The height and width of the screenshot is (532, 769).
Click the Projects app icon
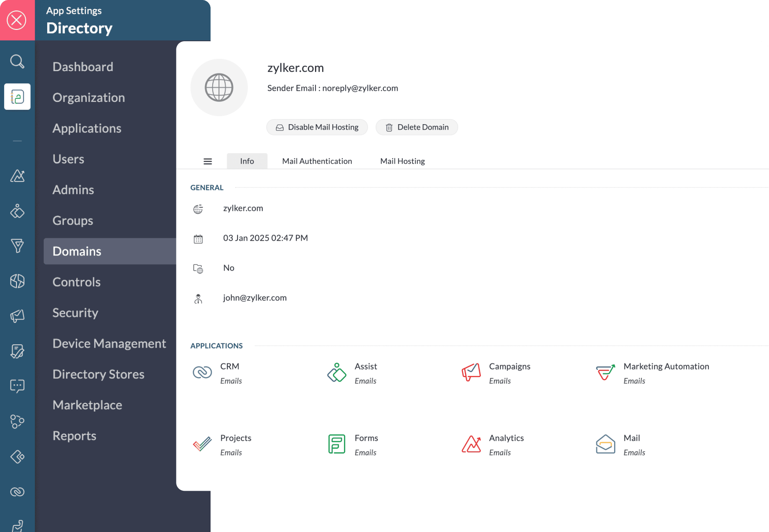(x=202, y=444)
